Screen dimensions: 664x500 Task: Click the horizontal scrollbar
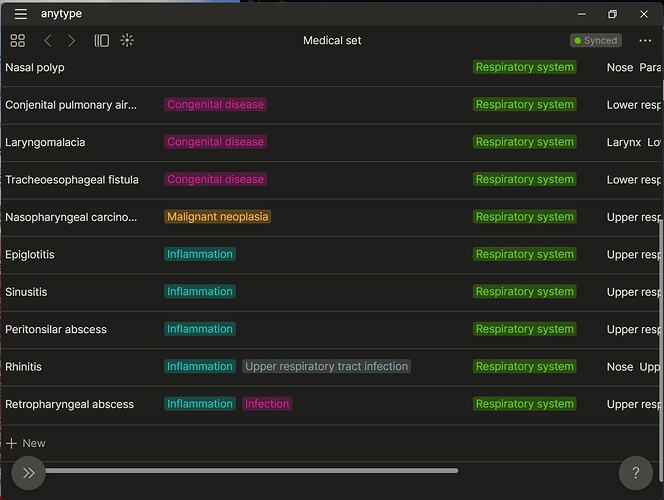[x=250, y=470]
